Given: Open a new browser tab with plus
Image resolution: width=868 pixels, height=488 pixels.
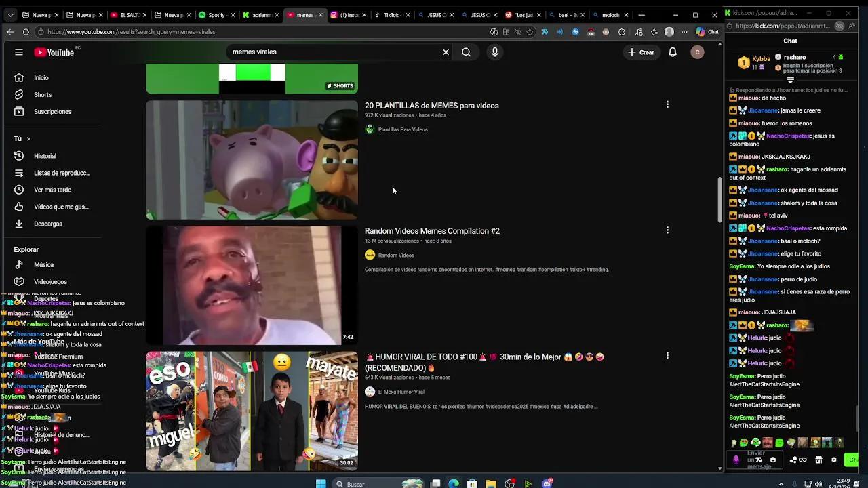Looking at the screenshot, I should pos(642,15).
